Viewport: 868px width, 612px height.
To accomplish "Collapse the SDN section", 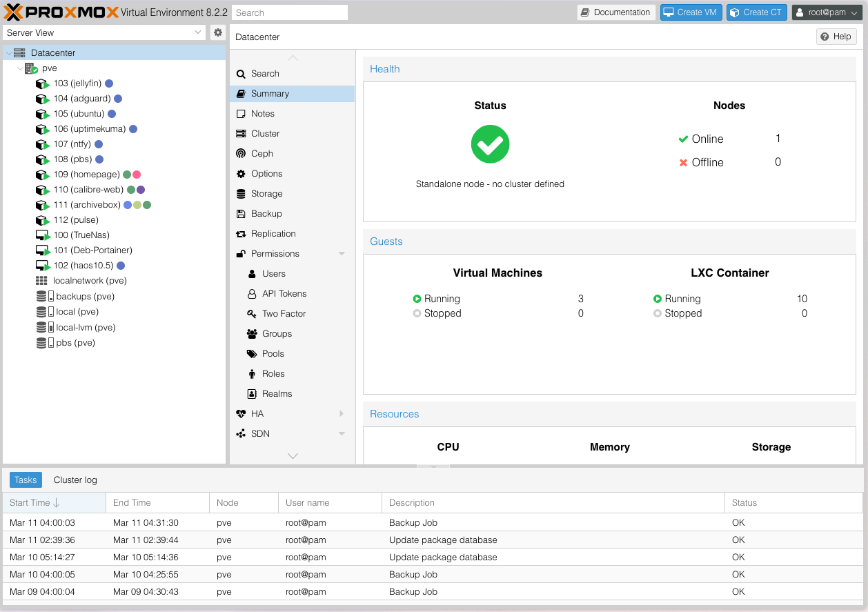I will pyautogui.click(x=341, y=433).
